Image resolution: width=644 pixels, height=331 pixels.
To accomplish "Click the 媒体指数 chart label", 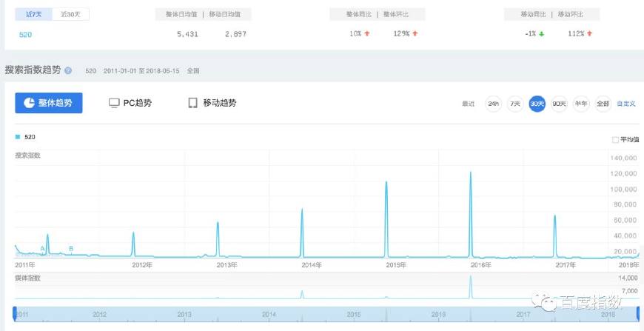I will click(27, 278).
